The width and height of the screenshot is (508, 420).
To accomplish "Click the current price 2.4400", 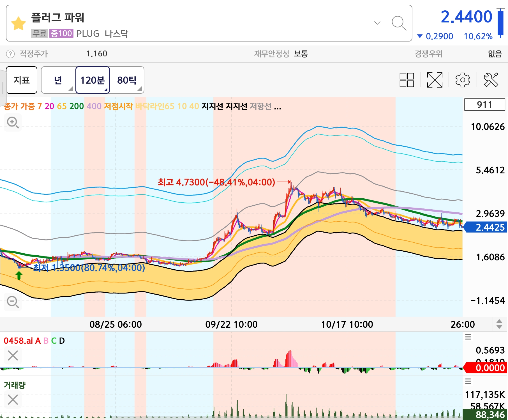I will 467,17.
